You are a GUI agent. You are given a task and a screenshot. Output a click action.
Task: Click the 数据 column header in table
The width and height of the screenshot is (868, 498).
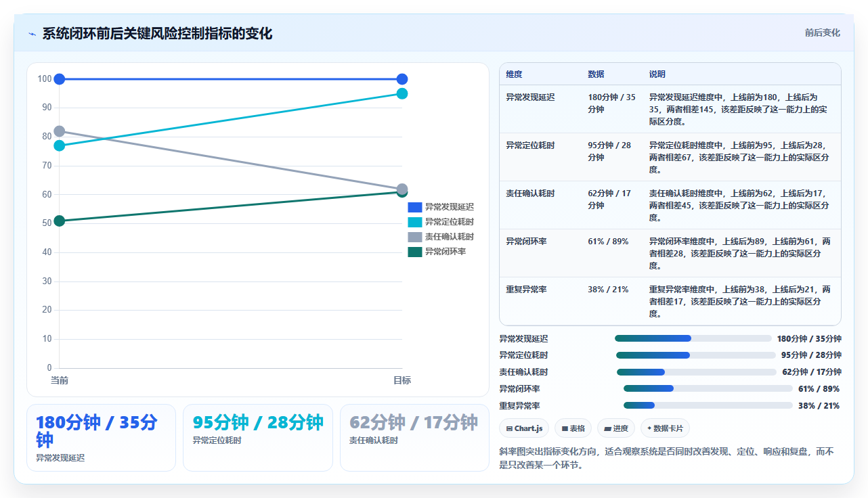596,74
